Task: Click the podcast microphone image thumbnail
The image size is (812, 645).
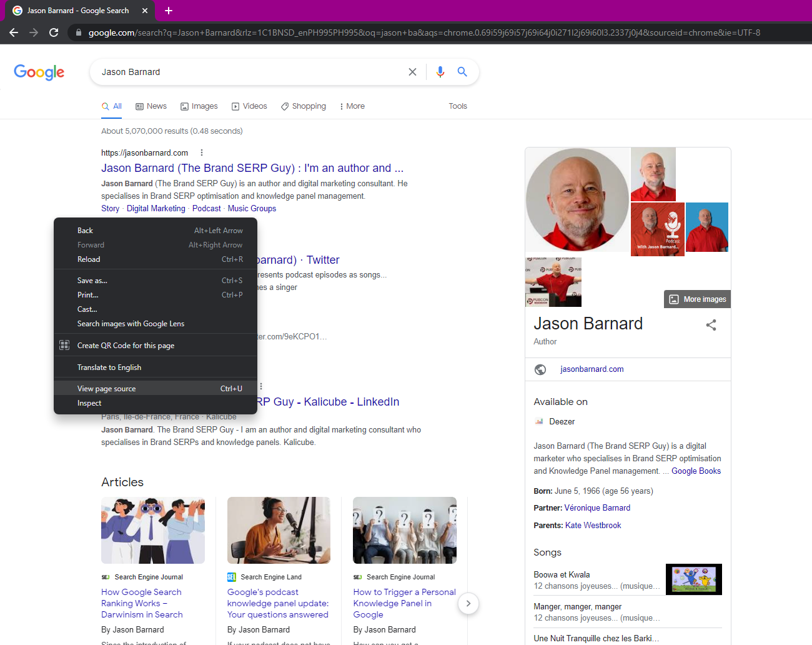Action: [x=658, y=229]
